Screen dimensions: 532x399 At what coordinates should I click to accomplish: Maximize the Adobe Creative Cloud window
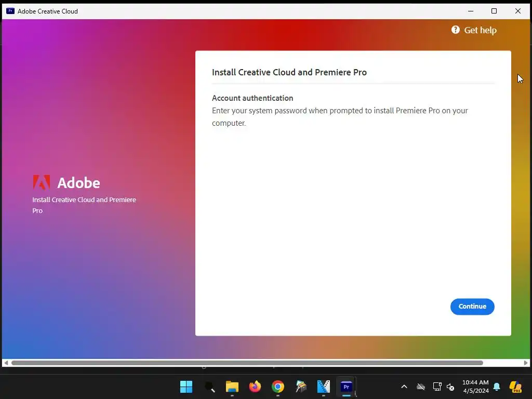(494, 11)
